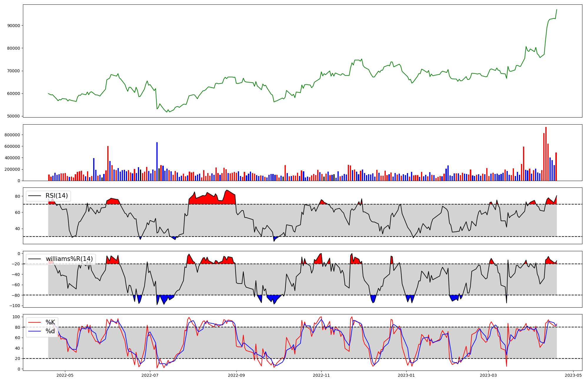Click the red 600000 volume bar near 2022-06
588x382 pixels.
108,163
